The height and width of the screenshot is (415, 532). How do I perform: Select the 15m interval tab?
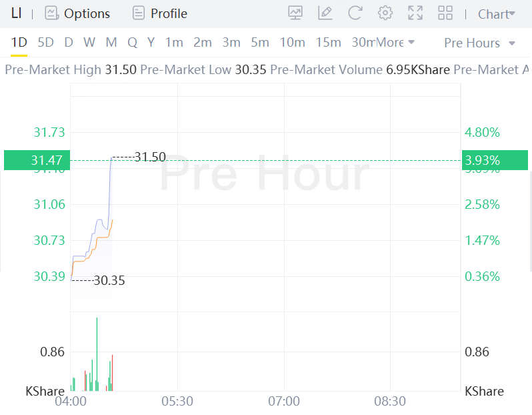pyautogui.click(x=328, y=43)
